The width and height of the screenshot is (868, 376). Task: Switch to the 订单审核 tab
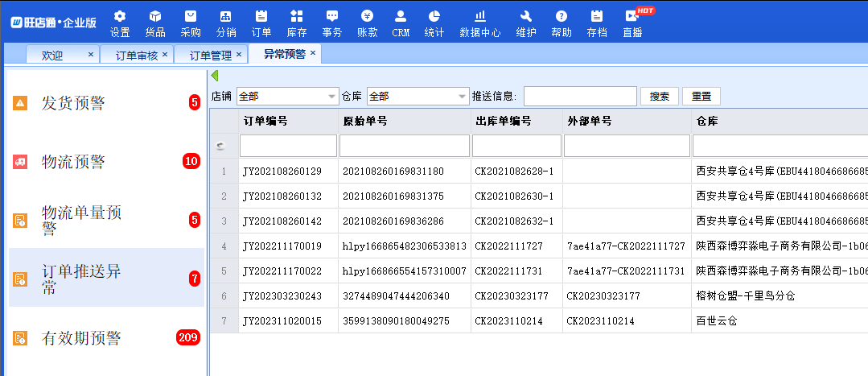pos(136,55)
